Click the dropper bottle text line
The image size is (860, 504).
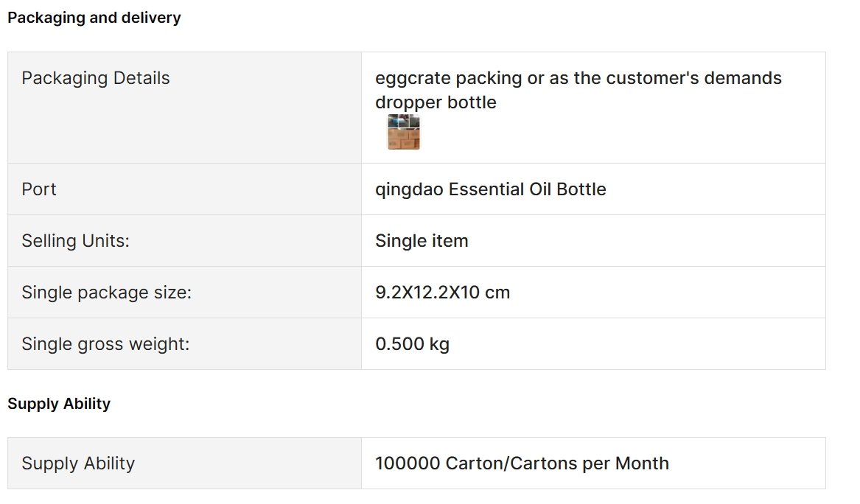point(436,102)
